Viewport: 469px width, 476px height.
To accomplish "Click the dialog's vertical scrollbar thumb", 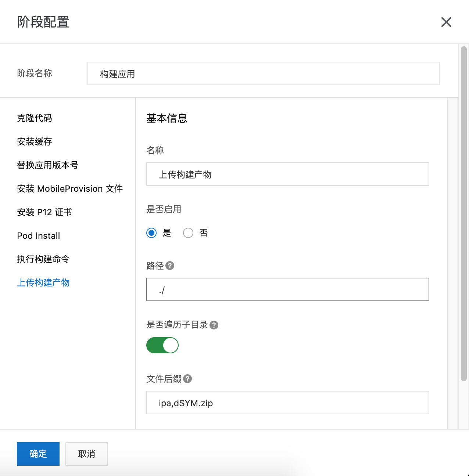I will coord(464,214).
